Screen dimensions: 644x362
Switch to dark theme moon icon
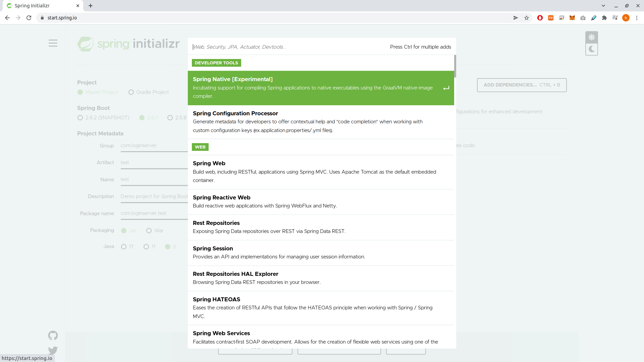pyautogui.click(x=592, y=49)
